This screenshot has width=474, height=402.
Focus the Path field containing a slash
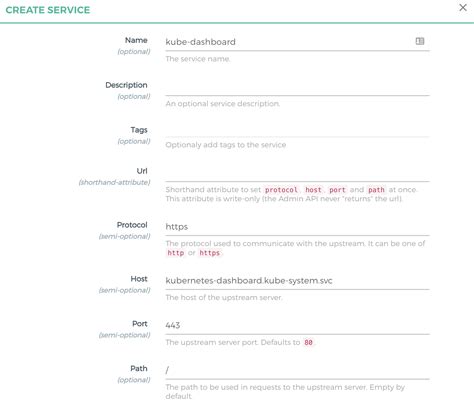click(x=297, y=370)
